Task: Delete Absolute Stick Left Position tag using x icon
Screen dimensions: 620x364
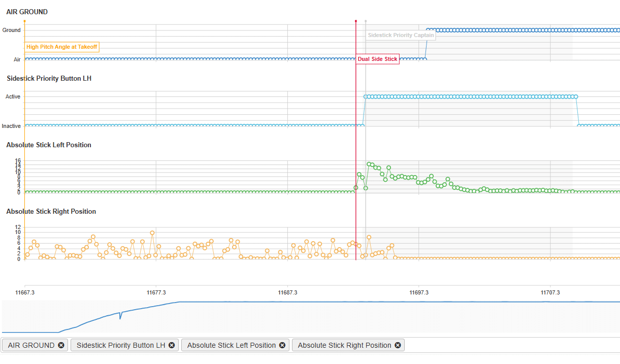Action: coord(282,345)
